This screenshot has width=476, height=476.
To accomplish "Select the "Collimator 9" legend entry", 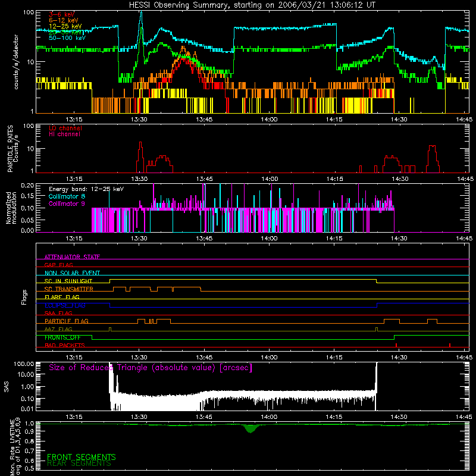I will (x=67, y=203).
